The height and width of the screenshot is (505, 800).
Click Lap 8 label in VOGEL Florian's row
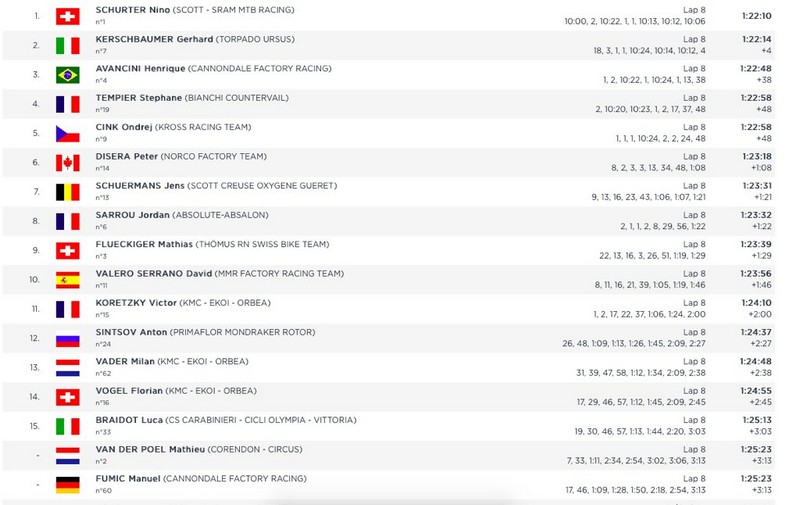[x=694, y=391]
